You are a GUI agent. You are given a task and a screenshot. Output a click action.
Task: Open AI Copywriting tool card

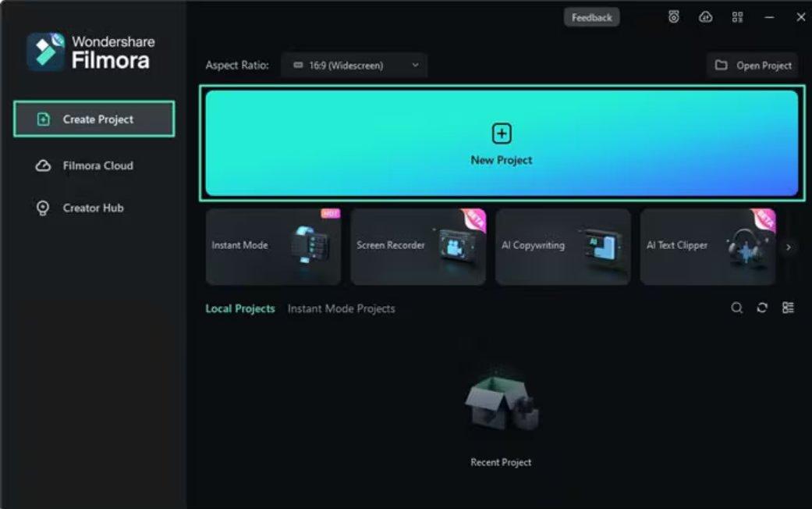(563, 247)
